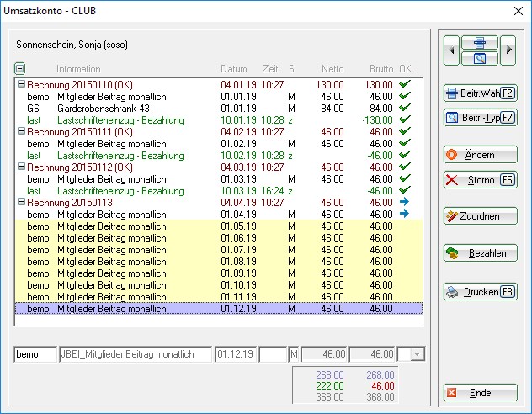Click the bemo code input field
The image size is (532, 414).
coord(35,355)
